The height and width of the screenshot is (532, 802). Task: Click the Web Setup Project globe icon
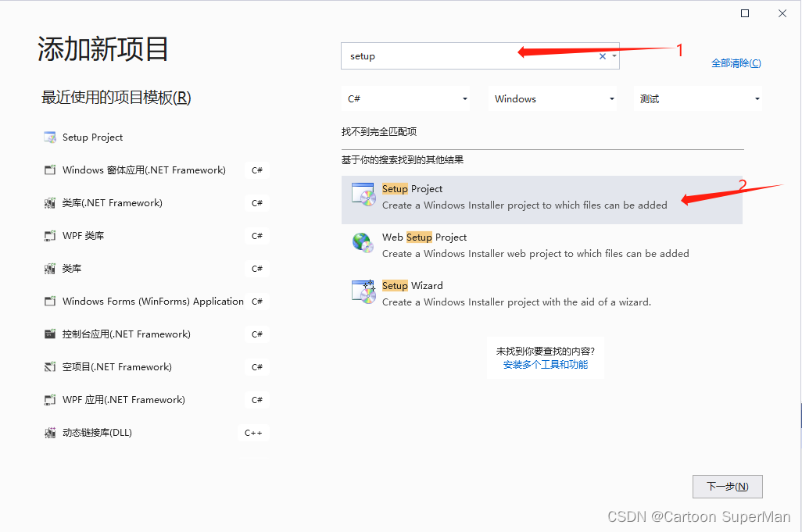(363, 243)
